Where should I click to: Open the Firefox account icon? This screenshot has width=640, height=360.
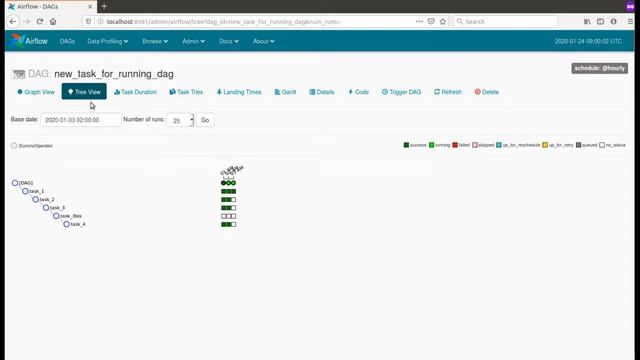coord(613,22)
